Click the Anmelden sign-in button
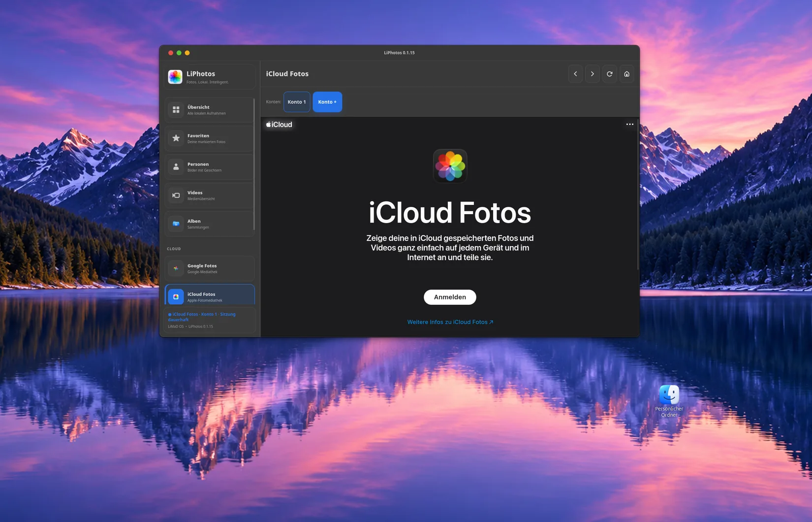Screen dimensions: 812x522 pyautogui.click(x=450, y=297)
